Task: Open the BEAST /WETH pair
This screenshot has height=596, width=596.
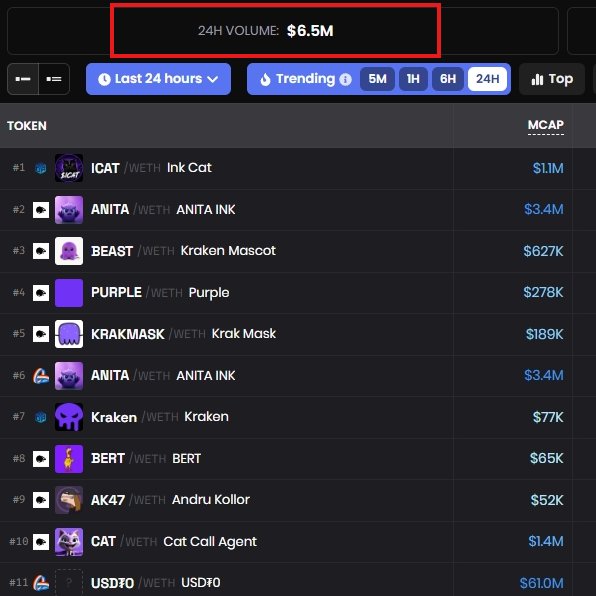Action: click(x=133, y=251)
